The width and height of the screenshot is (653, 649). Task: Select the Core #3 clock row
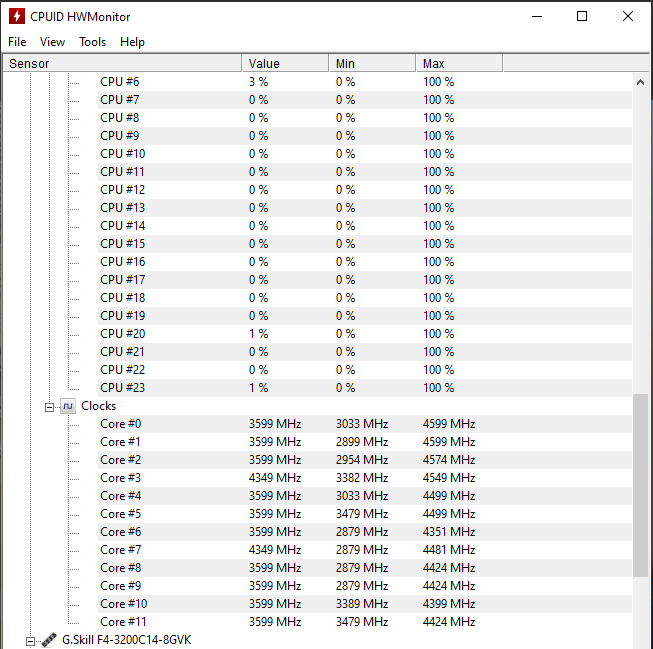[365, 477]
